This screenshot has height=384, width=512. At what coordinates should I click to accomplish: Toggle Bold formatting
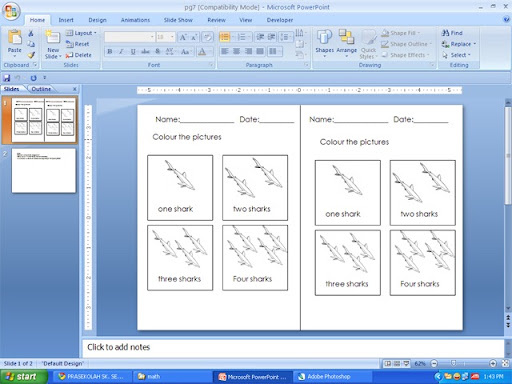pyautogui.click(x=110, y=51)
